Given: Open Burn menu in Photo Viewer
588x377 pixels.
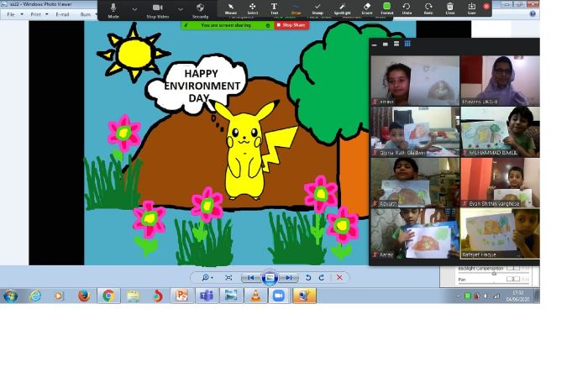Looking at the screenshot, I should click(86, 14).
